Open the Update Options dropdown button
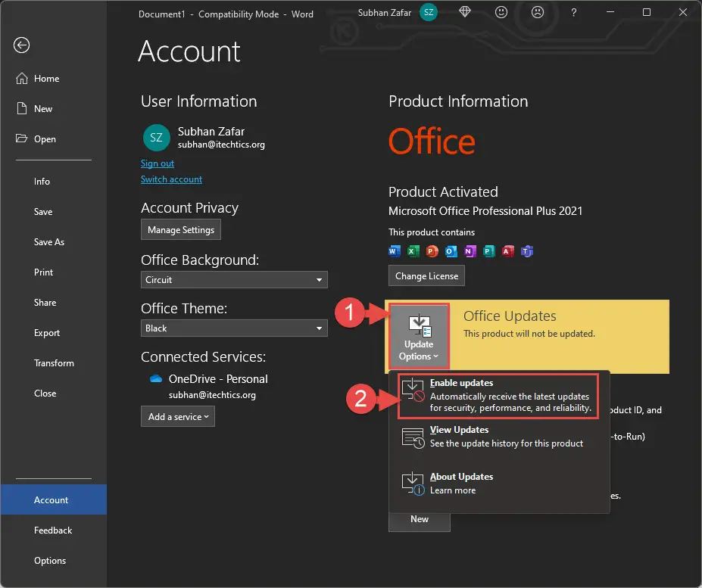 (x=419, y=337)
